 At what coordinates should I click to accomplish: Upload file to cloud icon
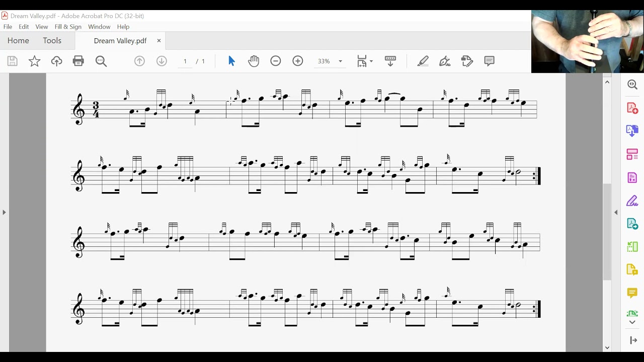point(56,61)
